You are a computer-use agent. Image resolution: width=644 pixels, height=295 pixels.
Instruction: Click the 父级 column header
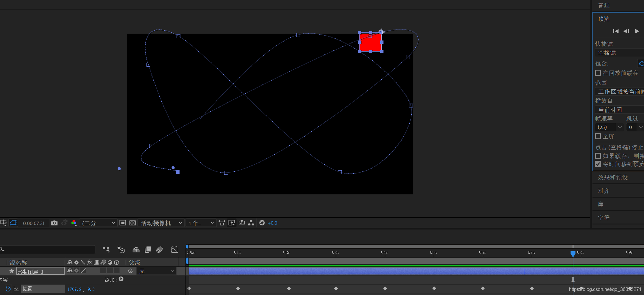(x=135, y=263)
